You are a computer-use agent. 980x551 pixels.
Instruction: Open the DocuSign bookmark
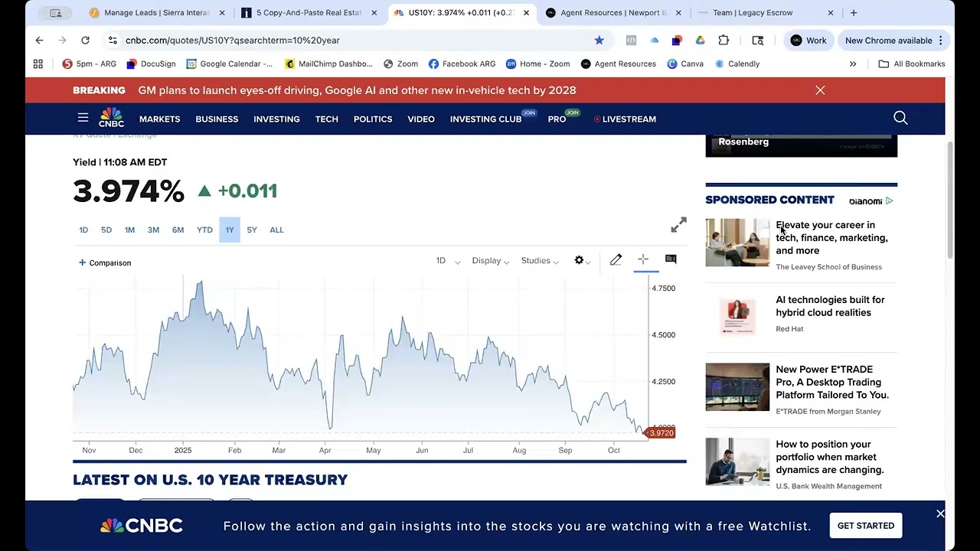tap(151, 64)
